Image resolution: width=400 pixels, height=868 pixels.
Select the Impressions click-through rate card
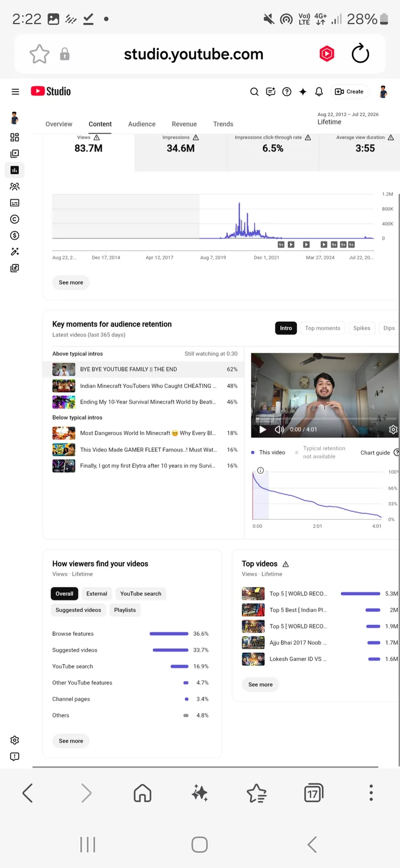[x=273, y=152]
